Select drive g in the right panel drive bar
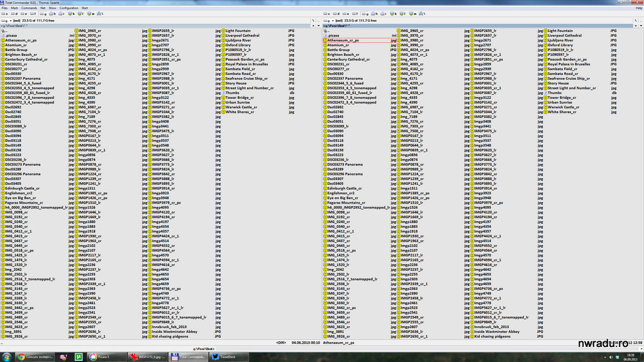Image resolution: width=644 pixels, height=362 pixels. [x=365, y=14]
